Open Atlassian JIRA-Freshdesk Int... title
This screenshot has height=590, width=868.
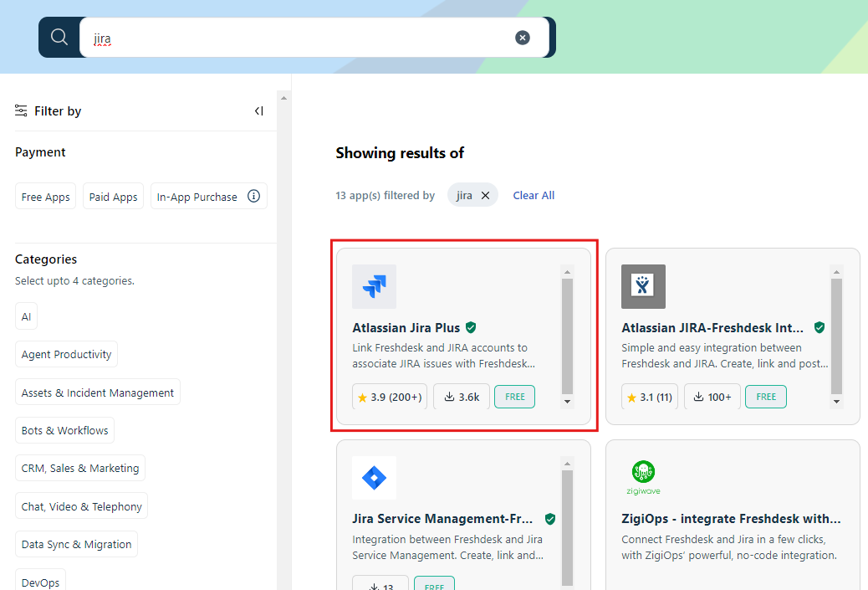pyautogui.click(x=712, y=327)
